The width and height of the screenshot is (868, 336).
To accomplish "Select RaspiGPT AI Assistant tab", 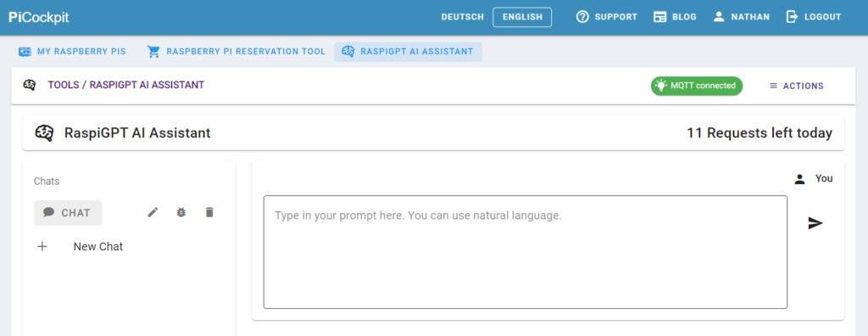I will point(408,52).
